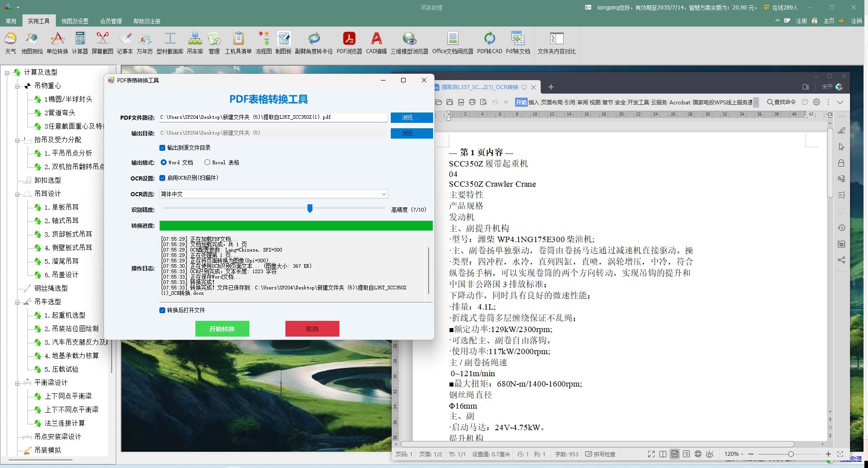
Task: Click the WPS horizontal scrollbar
Action: (598, 444)
